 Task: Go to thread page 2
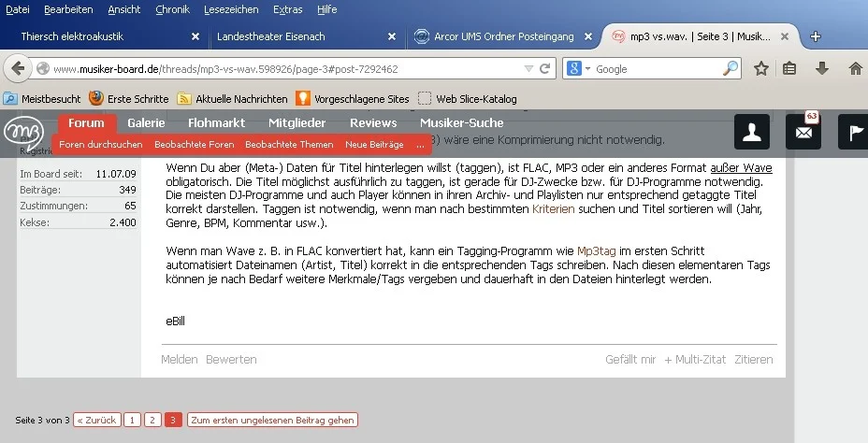152,420
